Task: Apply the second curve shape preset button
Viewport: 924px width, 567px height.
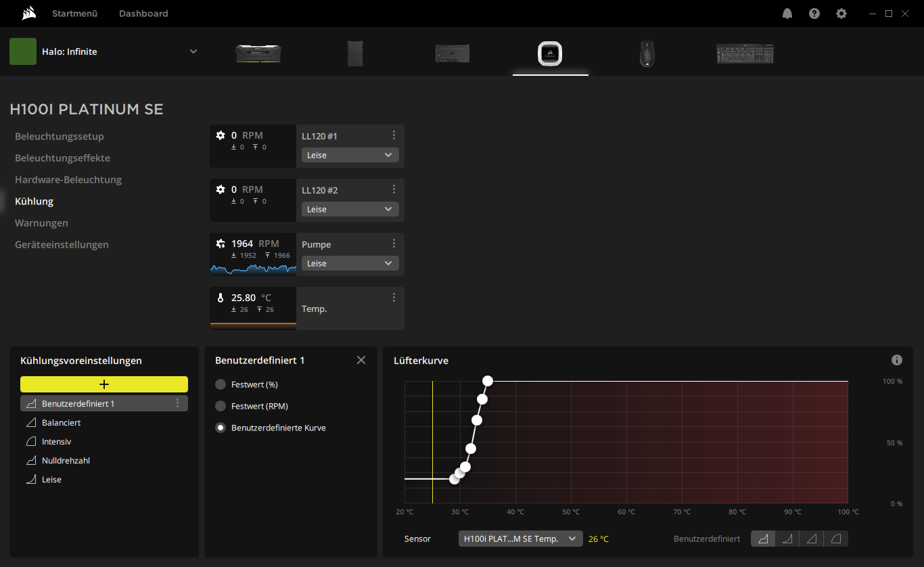Action: (x=787, y=539)
